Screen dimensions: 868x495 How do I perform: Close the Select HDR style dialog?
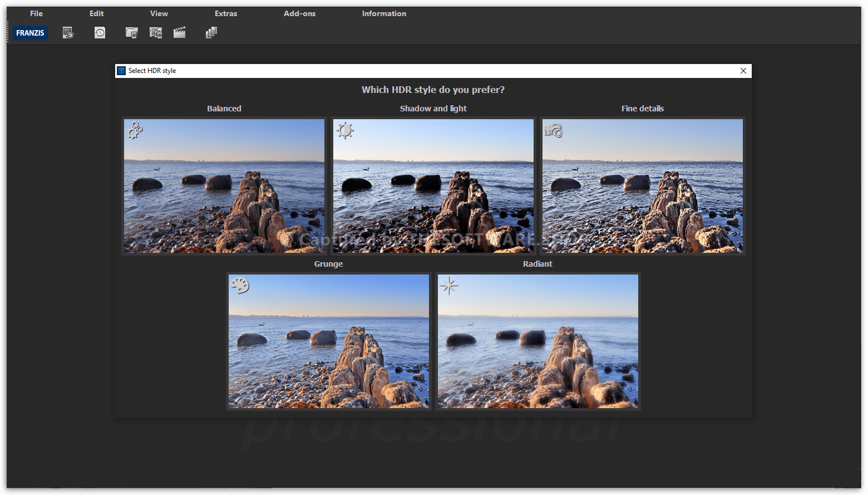click(743, 71)
